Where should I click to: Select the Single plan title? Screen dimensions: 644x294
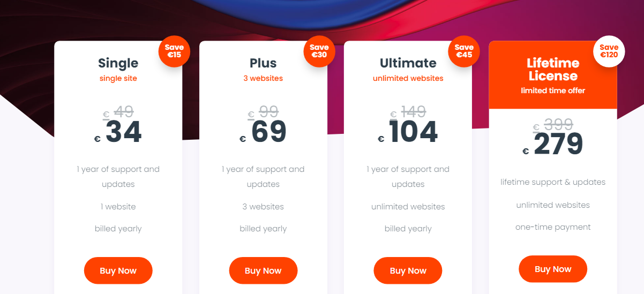(118, 63)
